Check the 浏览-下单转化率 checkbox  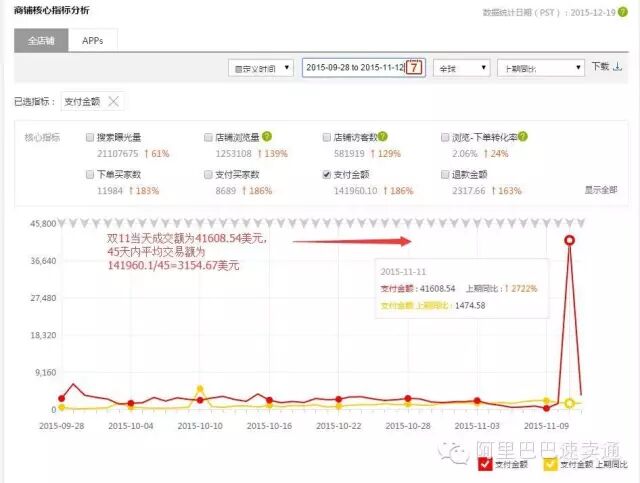tap(445, 137)
